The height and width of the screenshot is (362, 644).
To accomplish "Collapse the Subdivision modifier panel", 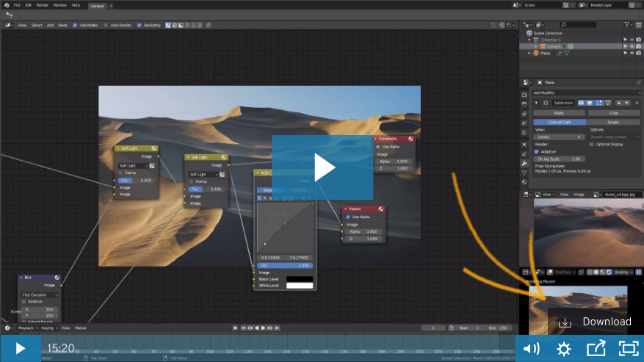I will point(536,103).
